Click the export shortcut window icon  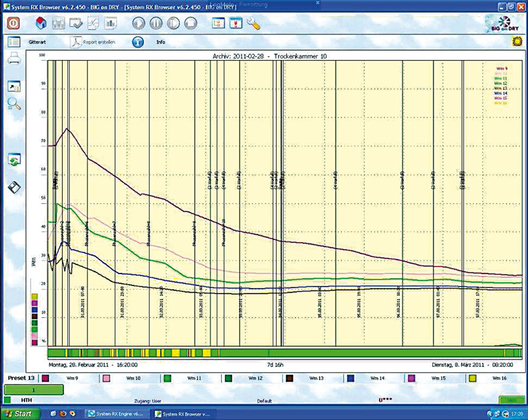(x=14, y=86)
